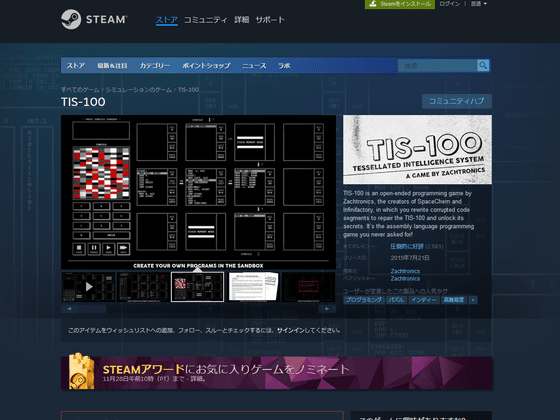This screenshot has height=420, width=560.
Task: Click into the store search field
Action: pyautogui.click(x=438, y=66)
